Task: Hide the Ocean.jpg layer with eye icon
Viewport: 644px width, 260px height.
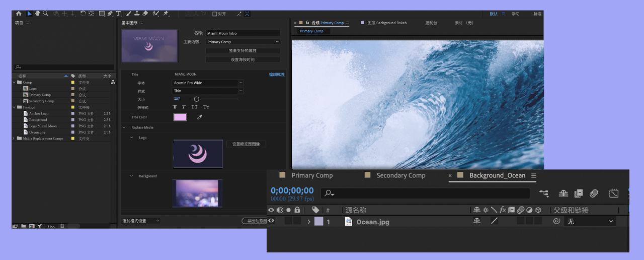Action: point(271,221)
